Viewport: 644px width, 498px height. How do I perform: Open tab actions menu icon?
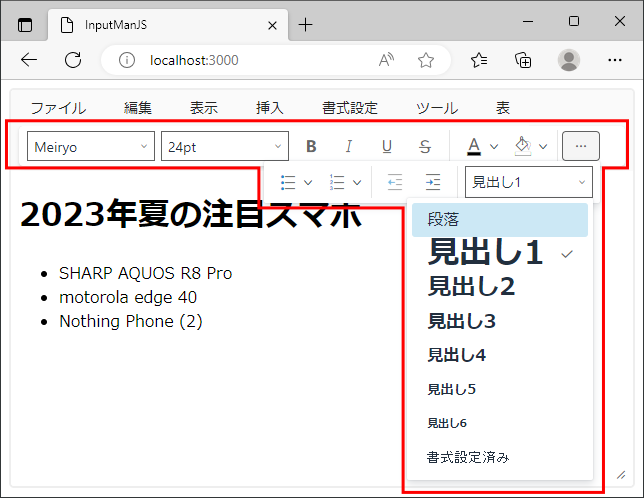pyautogui.click(x=25, y=25)
